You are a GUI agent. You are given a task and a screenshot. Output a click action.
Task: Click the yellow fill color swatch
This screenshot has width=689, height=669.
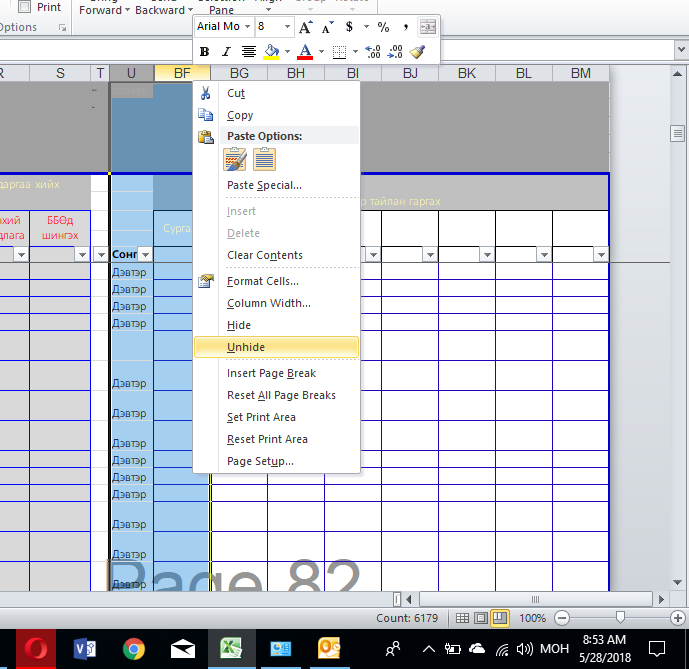270,52
